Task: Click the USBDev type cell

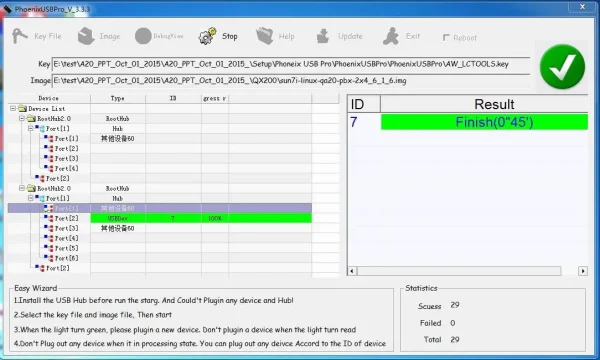Action: click(118, 218)
